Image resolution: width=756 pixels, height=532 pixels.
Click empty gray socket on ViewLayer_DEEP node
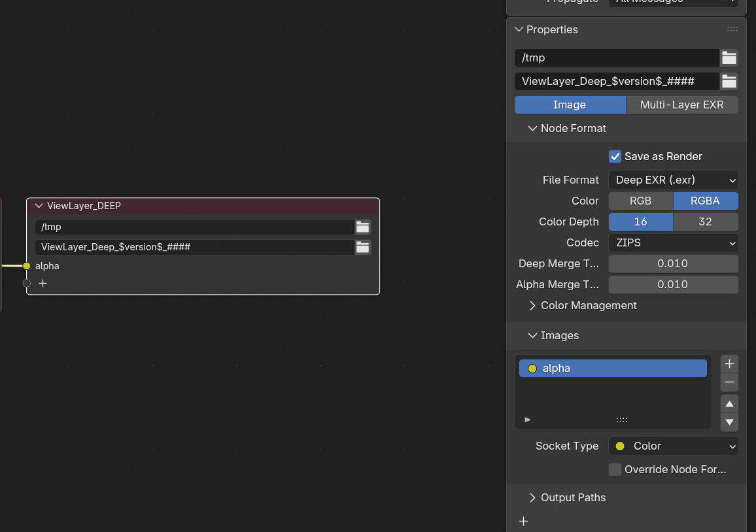coord(27,284)
